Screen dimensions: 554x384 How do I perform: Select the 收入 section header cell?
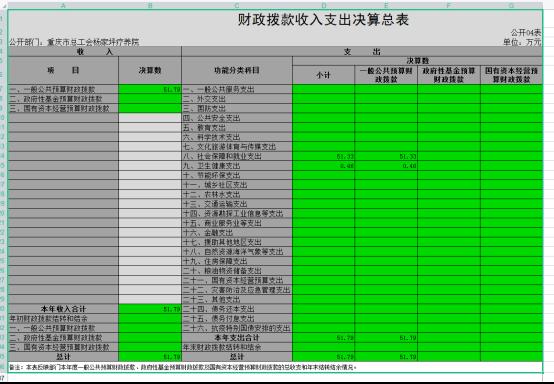95,52
